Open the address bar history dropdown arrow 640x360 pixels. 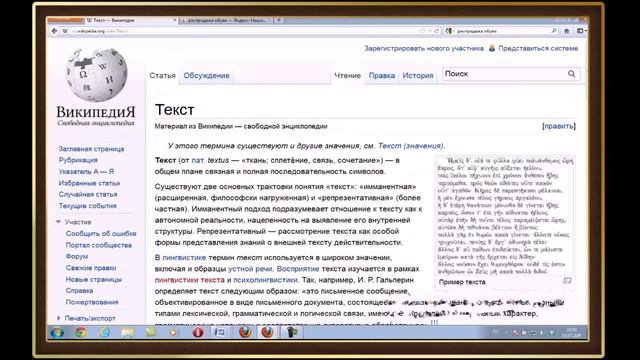[x=430, y=31]
